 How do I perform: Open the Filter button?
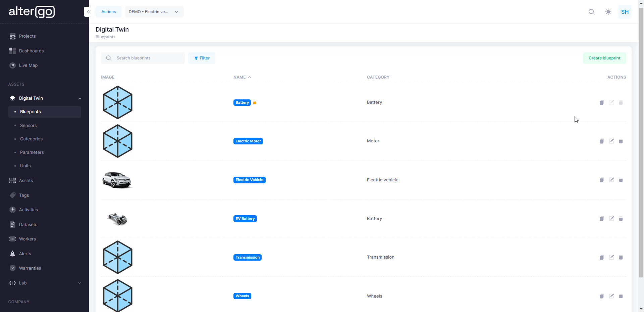[x=202, y=58]
